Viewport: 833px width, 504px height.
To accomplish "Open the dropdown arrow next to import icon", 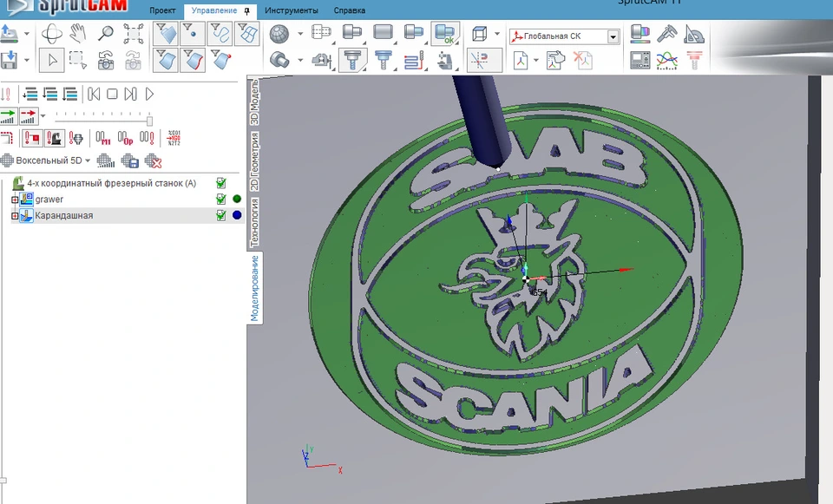I will [x=27, y=34].
